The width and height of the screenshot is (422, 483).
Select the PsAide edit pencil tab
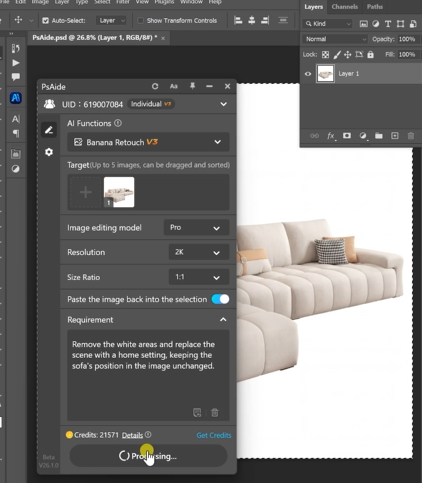(49, 130)
